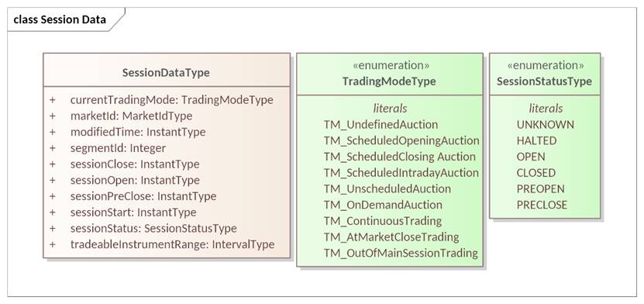This screenshot has height=304, width=644.
Task: Click the currentTradingMode attribute
Action: tap(172, 100)
